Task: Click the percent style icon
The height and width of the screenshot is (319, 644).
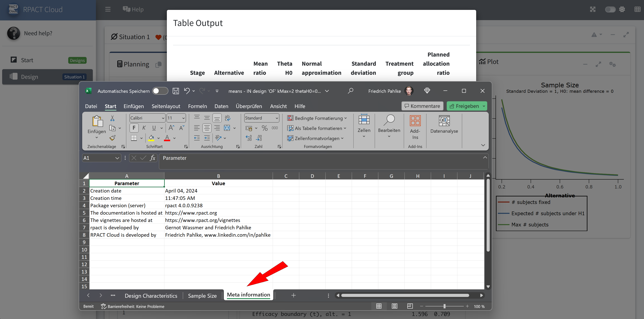Action: click(x=265, y=128)
